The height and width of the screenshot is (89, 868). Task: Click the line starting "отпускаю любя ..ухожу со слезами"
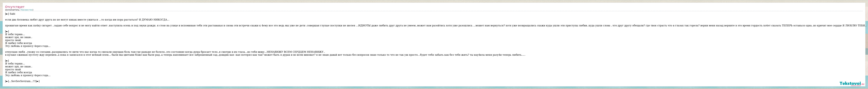[165, 52]
